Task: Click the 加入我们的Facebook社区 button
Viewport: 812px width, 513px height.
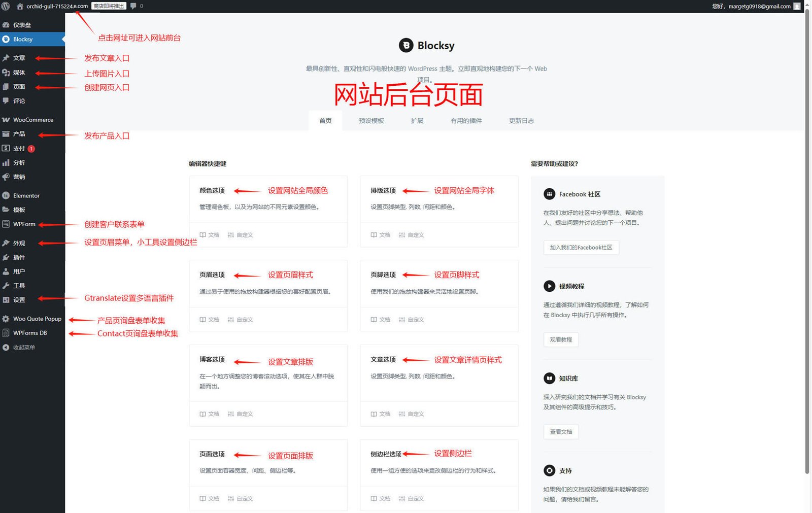Action: pos(581,248)
